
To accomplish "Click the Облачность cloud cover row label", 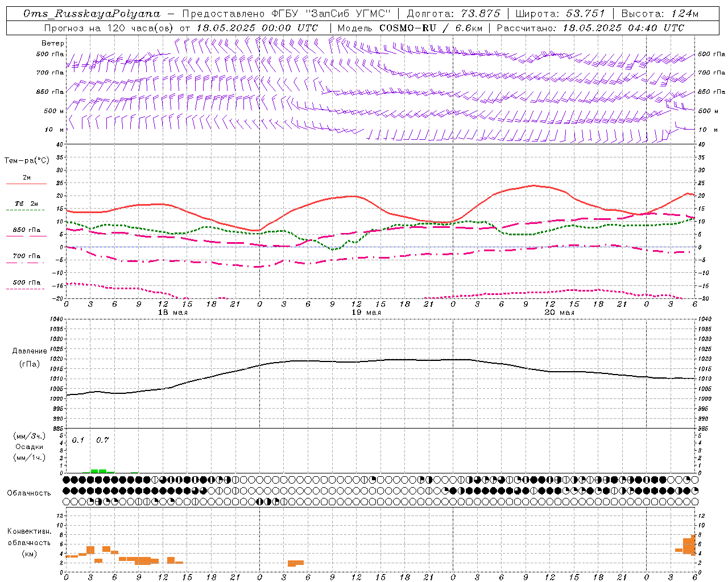I will 29,493.
